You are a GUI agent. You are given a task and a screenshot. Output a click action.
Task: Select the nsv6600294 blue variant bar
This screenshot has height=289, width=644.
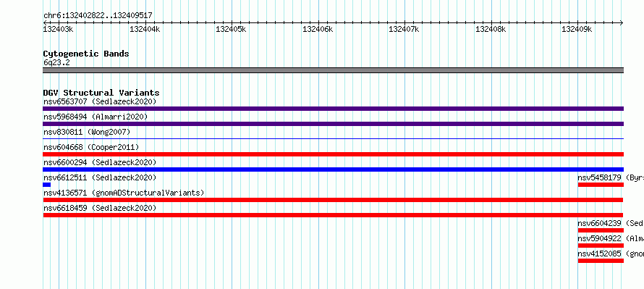333,169
